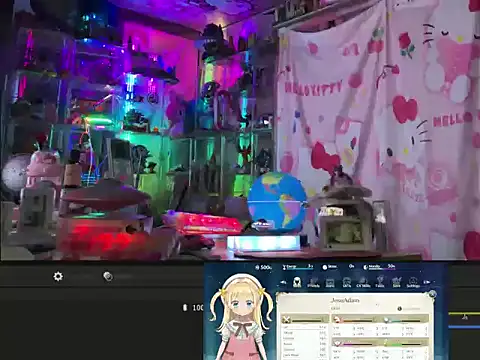Select the highlighted character stats tab
The height and width of the screenshot is (360, 480).
(297, 282)
